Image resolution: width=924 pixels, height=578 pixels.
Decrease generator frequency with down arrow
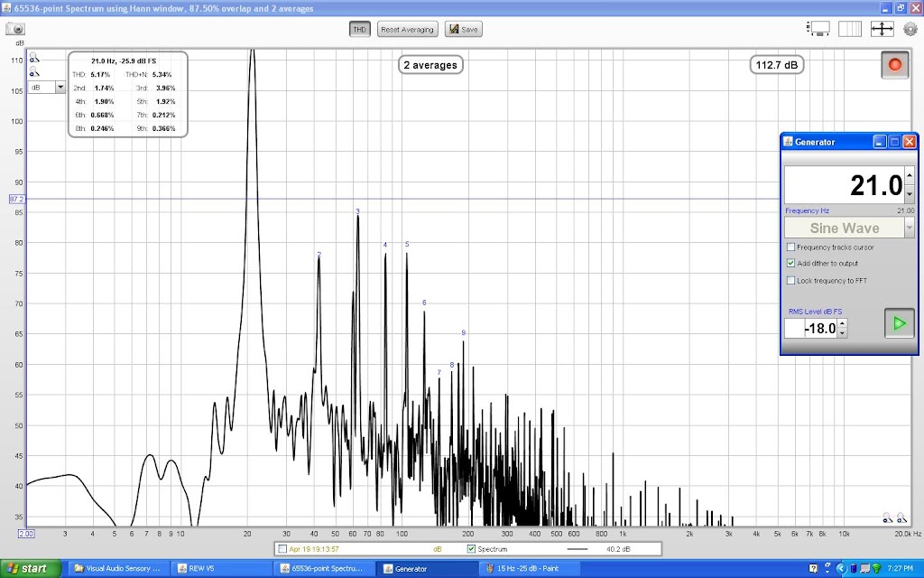910,194
